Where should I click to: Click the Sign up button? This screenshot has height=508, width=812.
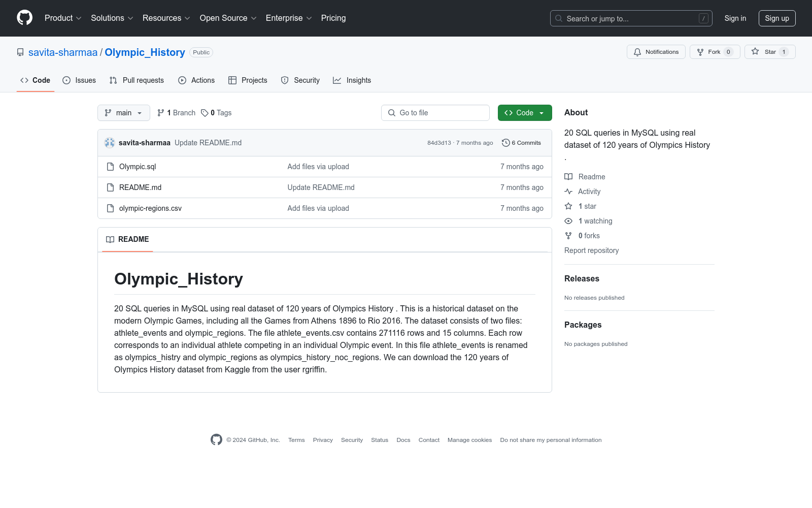[777, 18]
